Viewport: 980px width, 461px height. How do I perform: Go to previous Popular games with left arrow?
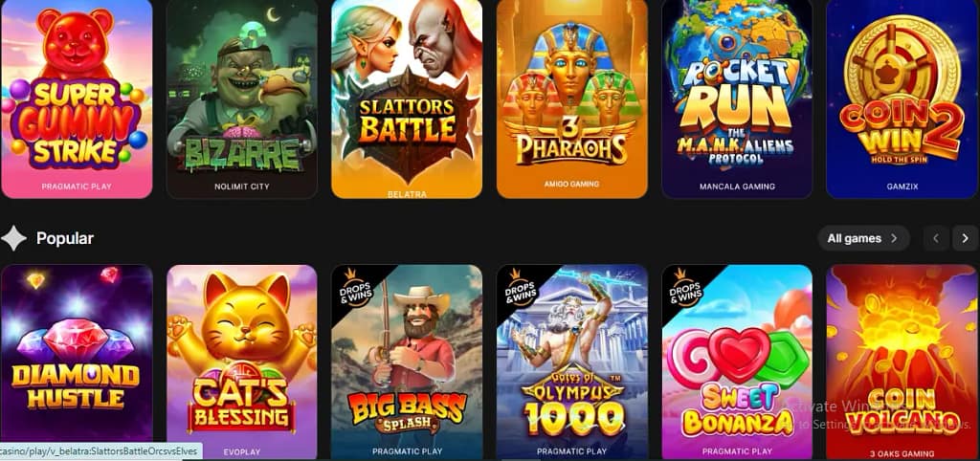936,238
